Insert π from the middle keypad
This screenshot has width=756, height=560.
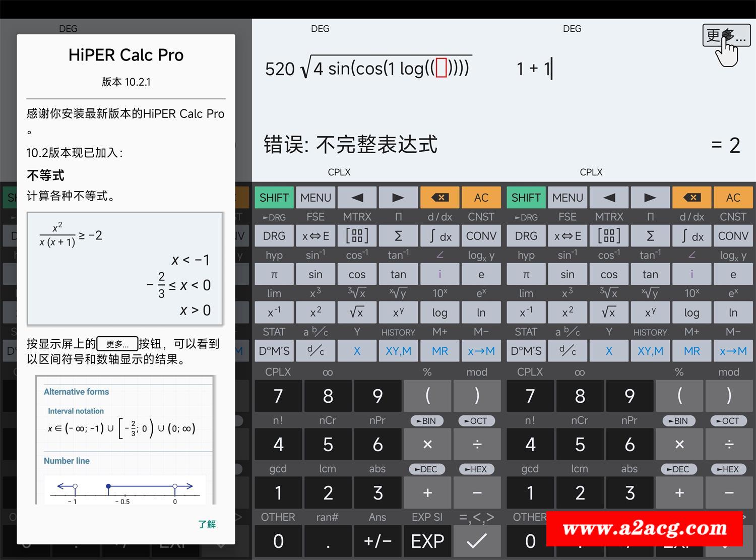pyautogui.click(x=274, y=274)
